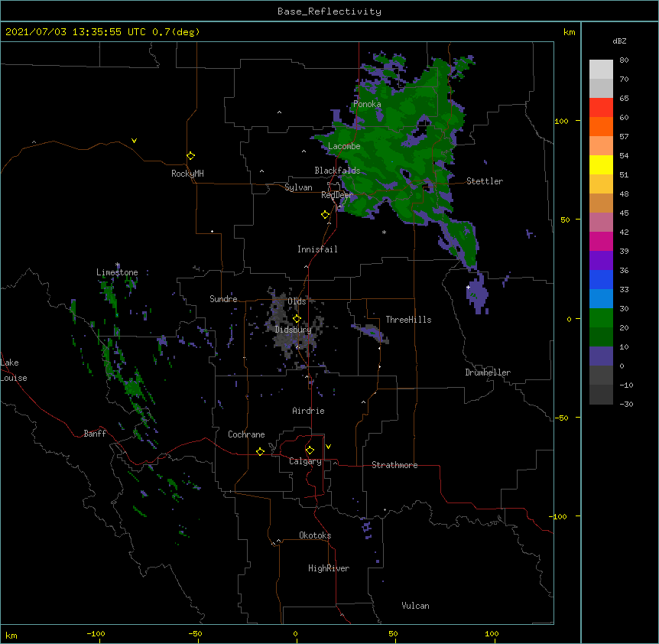Select the magenta 42-39 dBZ legend swatch
The image size is (659, 644).
point(601,241)
